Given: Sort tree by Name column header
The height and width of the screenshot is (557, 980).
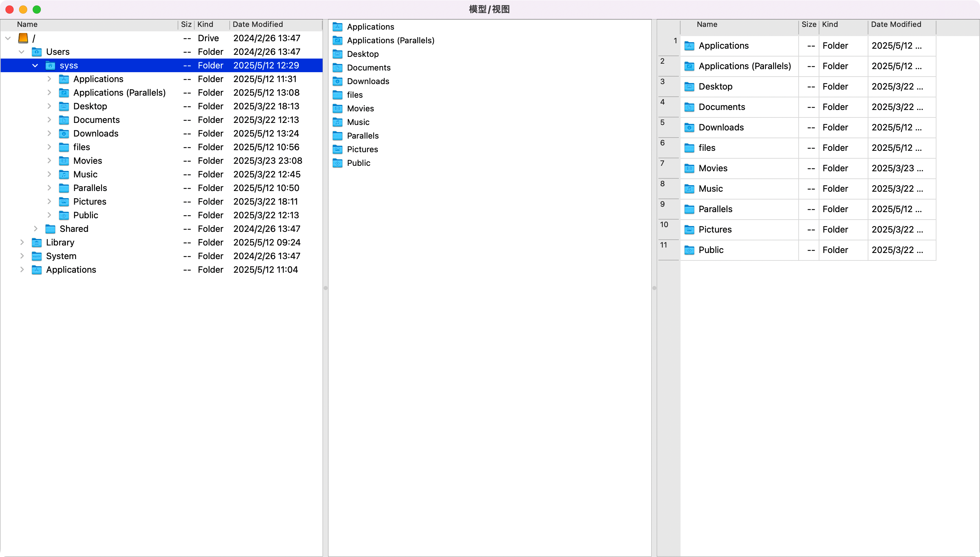Looking at the screenshot, I should click(x=89, y=25).
